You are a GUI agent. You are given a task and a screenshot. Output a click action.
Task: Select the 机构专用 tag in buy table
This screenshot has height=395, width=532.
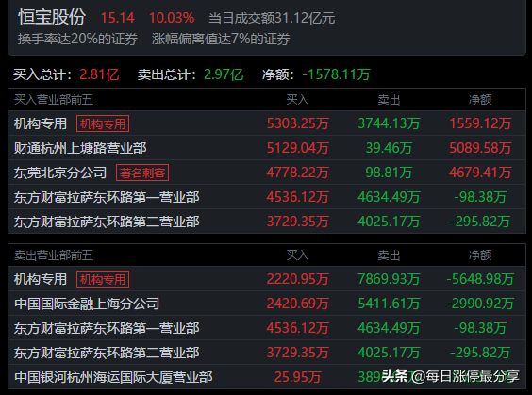click(103, 123)
